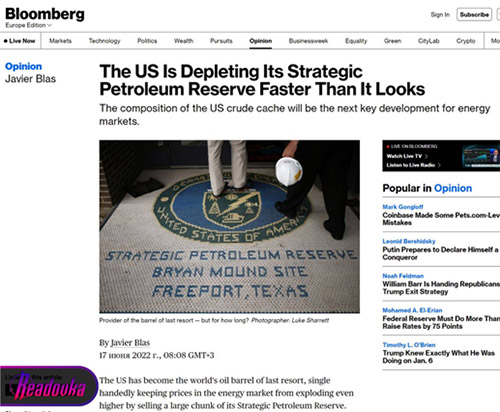Open Federal Reserve Must Do More article
The height and width of the screenshot is (412, 500).
[x=441, y=322]
